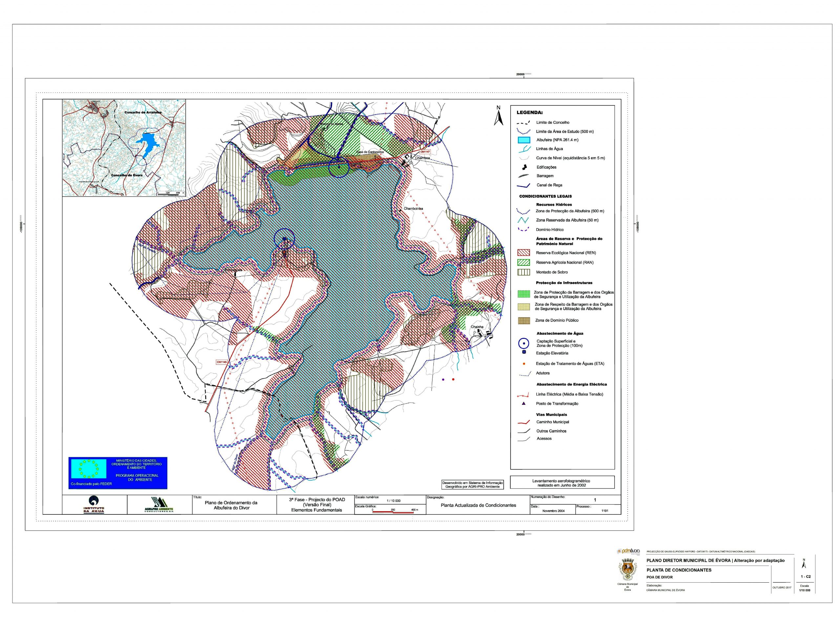Click the CM1145 road label
Image resolution: width=840 pixels, height=623 pixels.
pyautogui.click(x=222, y=362)
